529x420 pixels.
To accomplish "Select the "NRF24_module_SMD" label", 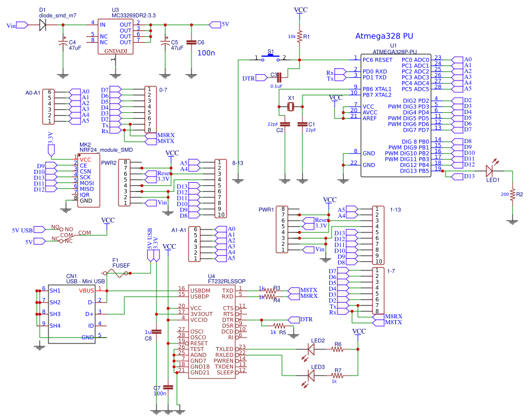I will (x=106, y=150).
